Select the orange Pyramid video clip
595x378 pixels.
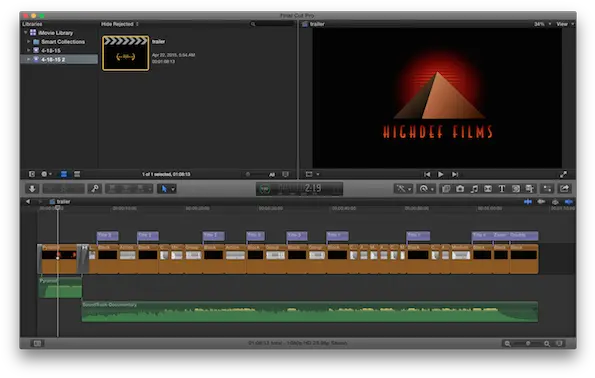[x=58, y=259]
